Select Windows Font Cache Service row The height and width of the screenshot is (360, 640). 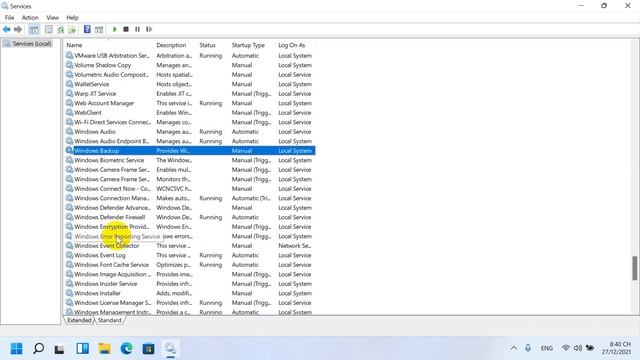(x=190, y=265)
